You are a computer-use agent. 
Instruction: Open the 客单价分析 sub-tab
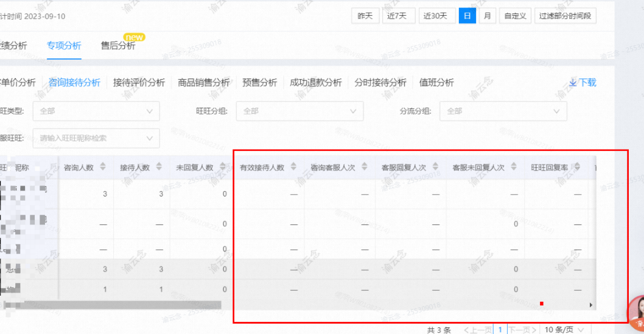[x=18, y=83]
